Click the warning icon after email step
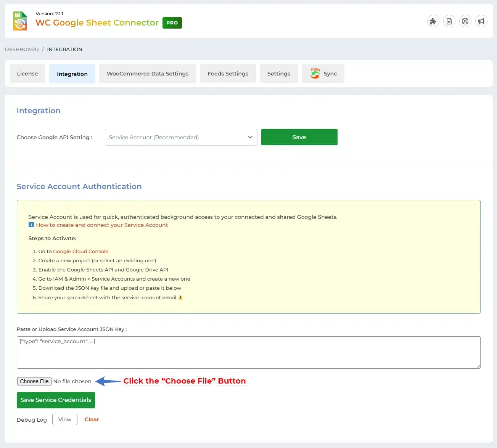The height and width of the screenshot is (448, 497). click(x=180, y=297)
